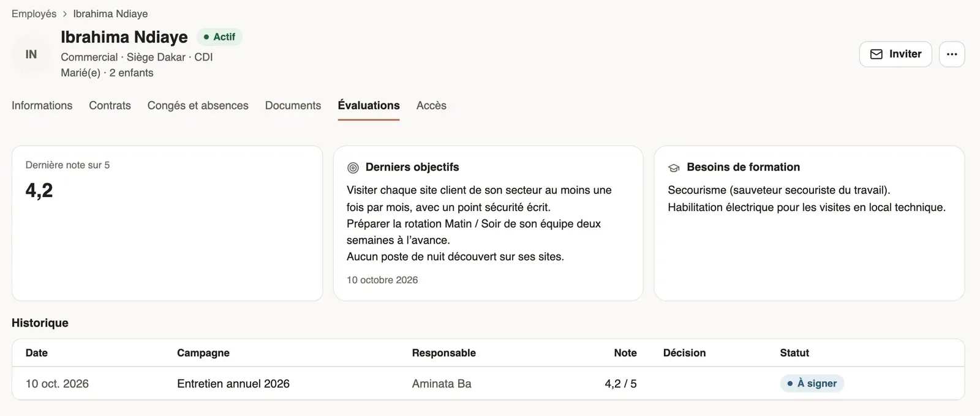Click the Besoins de formation card title
This screenshot has width=980, height=416.
point(743,167)
